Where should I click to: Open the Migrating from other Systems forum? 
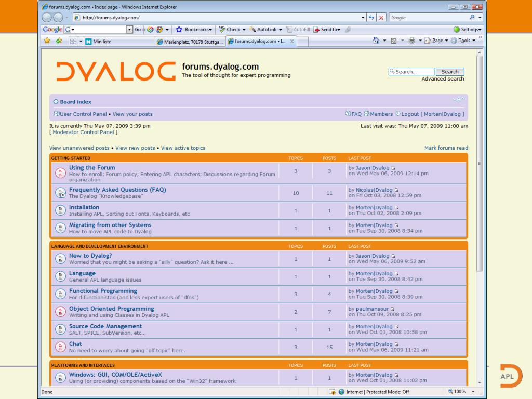tap(110, 225)
